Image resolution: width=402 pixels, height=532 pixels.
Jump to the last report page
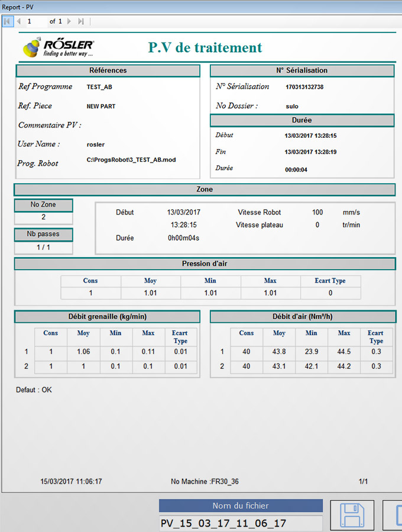click(80, 21)
